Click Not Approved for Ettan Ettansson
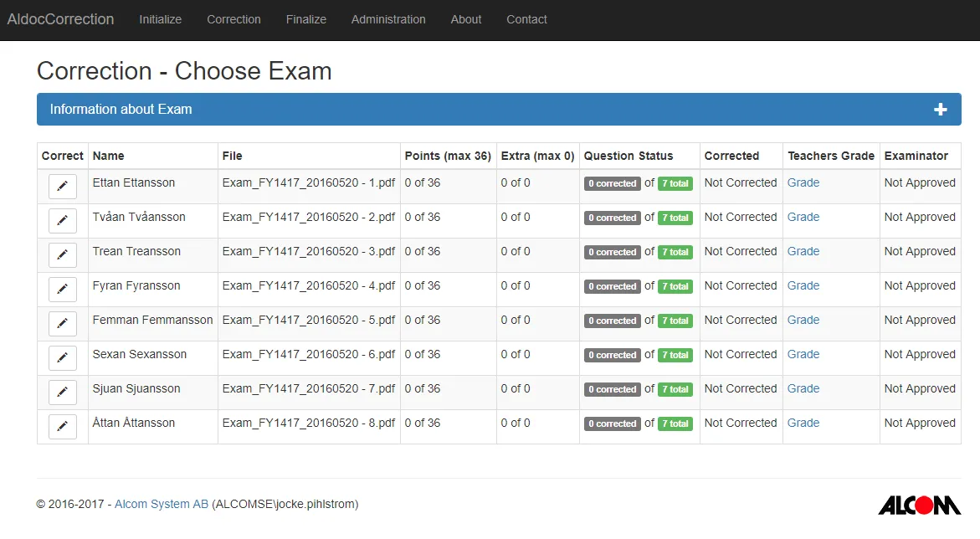 click(x=920, y=182)
